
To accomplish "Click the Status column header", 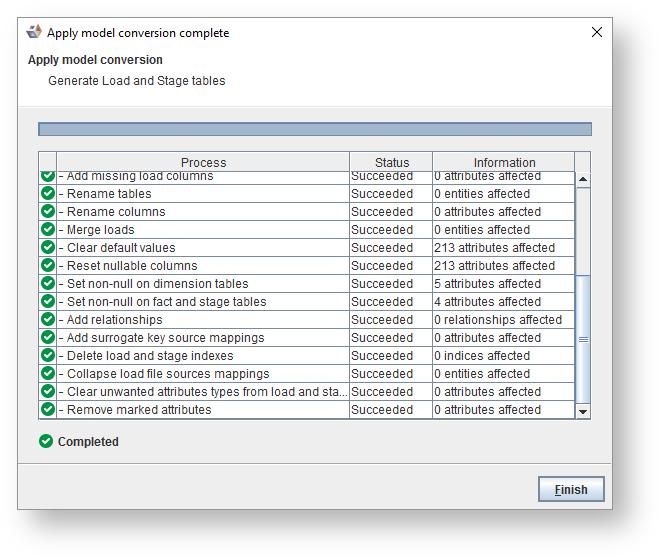I will pos(391,163).
